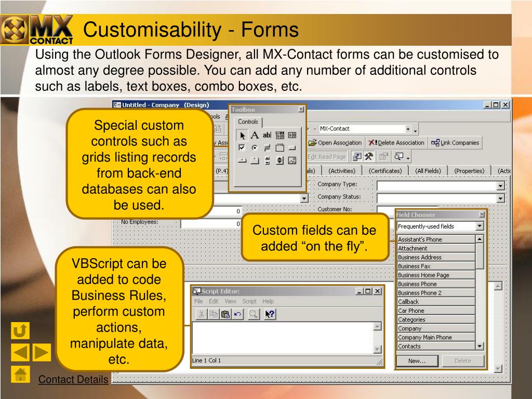Open View menu in Script Editor
This screenshot has height=399, width=532.
pos(230,301)
